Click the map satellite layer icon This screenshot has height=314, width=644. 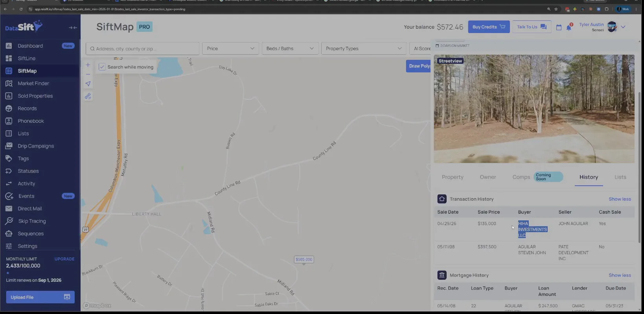[x=88, y=96]
